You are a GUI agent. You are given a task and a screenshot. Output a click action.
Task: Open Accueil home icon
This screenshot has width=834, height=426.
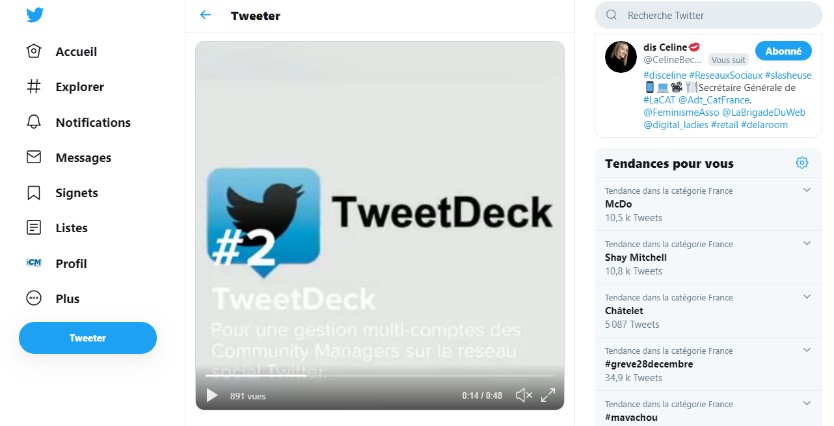point(34,51)
